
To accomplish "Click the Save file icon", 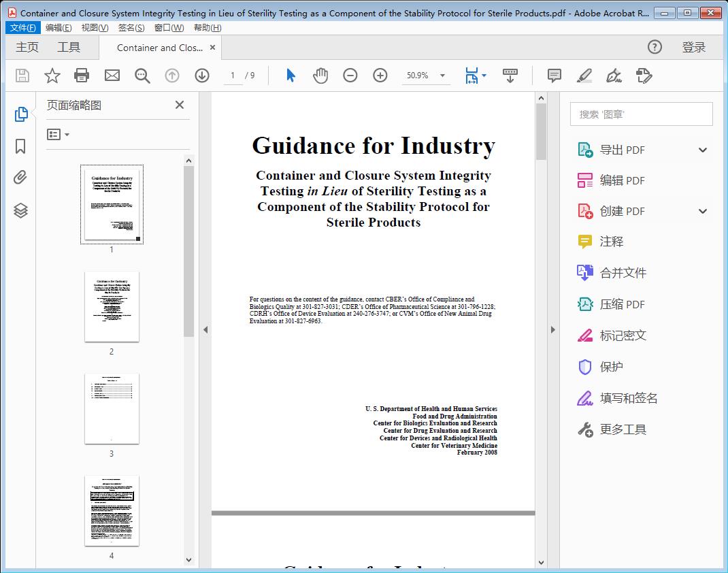I will pyautogui.click(x=22, y=76).
